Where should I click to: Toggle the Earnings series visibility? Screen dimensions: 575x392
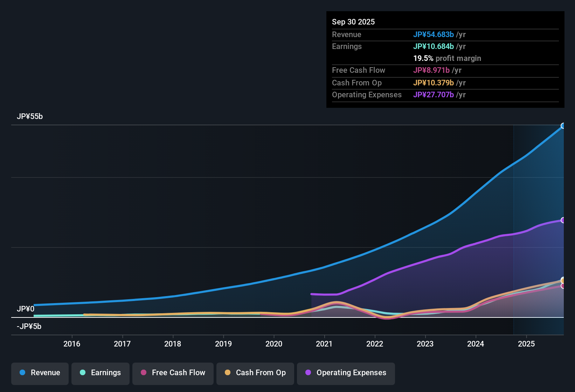tap(101, 373)
